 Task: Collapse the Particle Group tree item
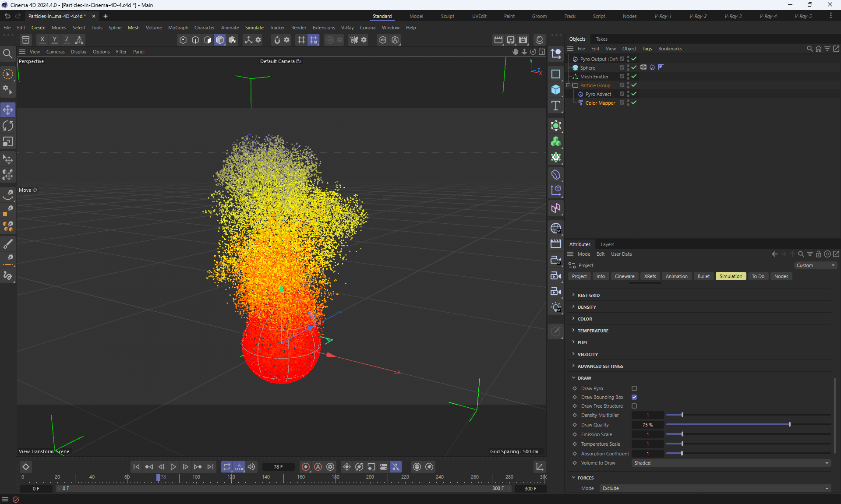pyautogui.click(x=569, y=85)
